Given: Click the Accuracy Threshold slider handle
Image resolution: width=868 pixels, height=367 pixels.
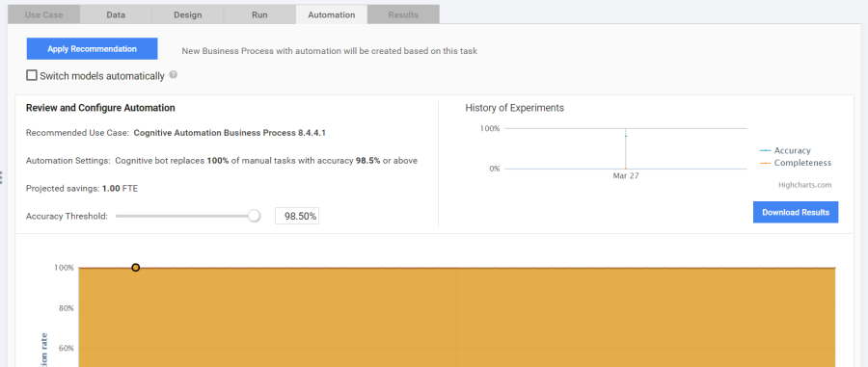Looking at the screenshot, I should [x=254, y=216].
